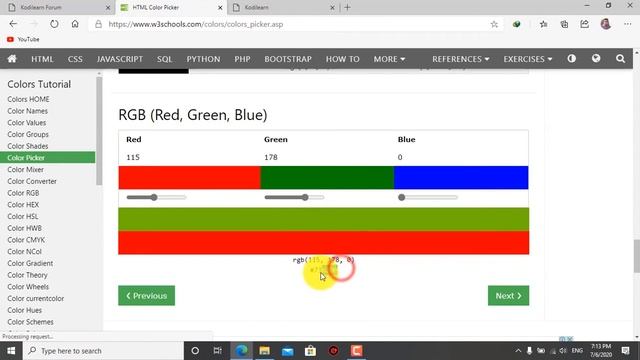The width and height of the screenshot is (640, 360).
Task: Open Camtasia recorder on taskbar
Action: (x=356, y=351)
